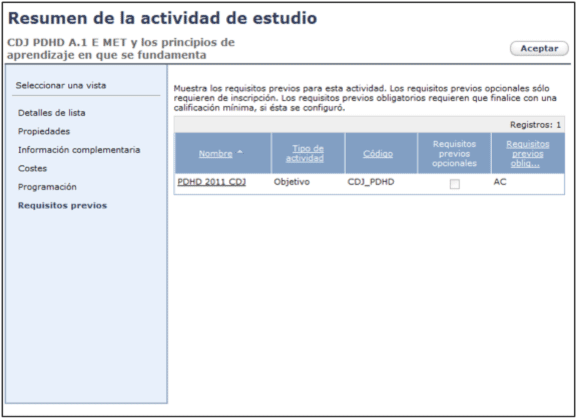
Task: Click the CDJ_PDHD code cell
Action: tap(371, 182)
